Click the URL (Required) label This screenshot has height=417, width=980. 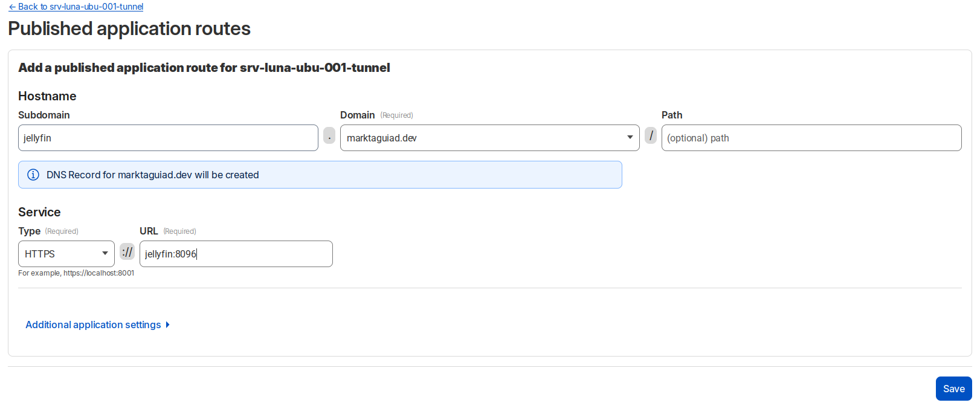[167, 231]
